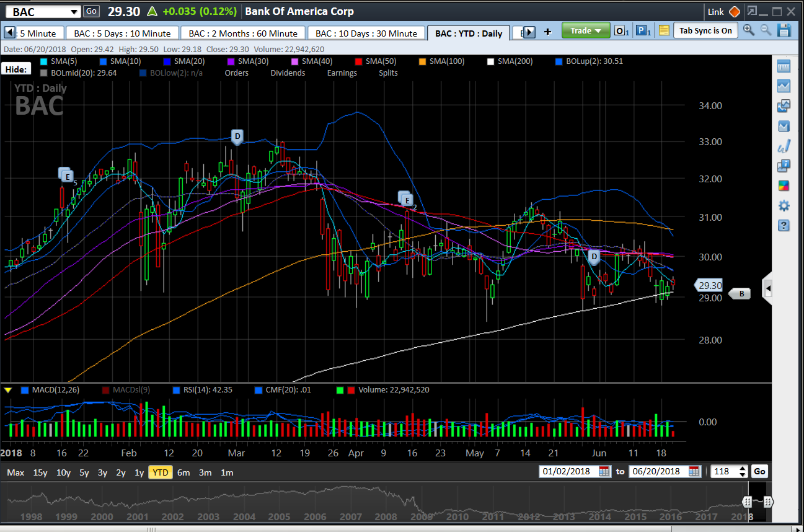Toggle BOLmid(20) indicator visibility
The image size is (804, 532).
(x=78, y=73)
